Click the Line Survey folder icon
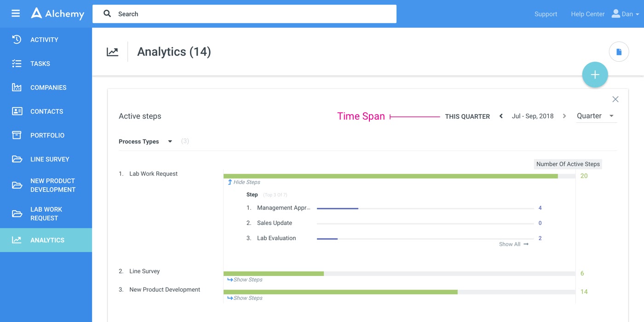This screenshot has height=322, width=644. [17, 159]
